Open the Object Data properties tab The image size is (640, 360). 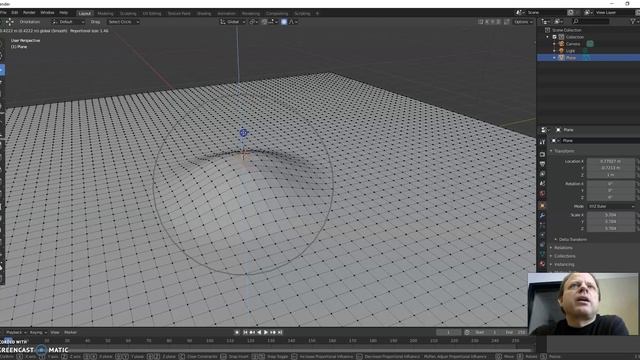tap(542, 254)
